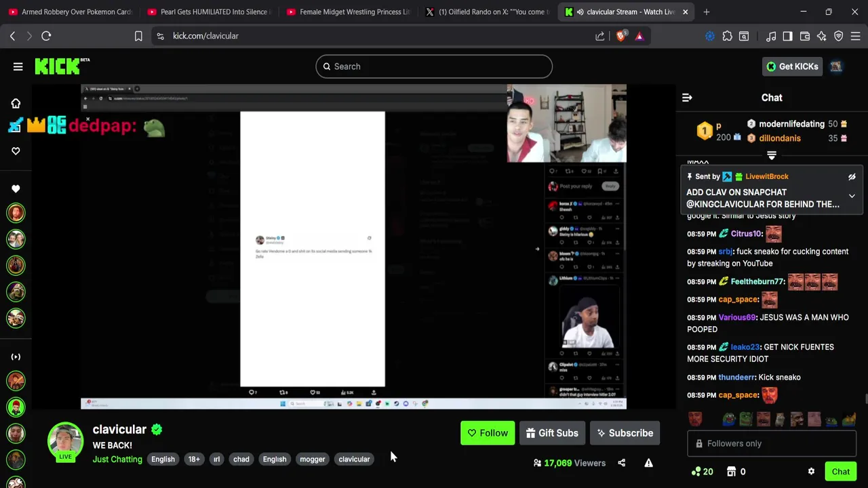Screen dimensions: 868x488
Task: Open the browser extensions puzzle icon
Action: [728, 36]
